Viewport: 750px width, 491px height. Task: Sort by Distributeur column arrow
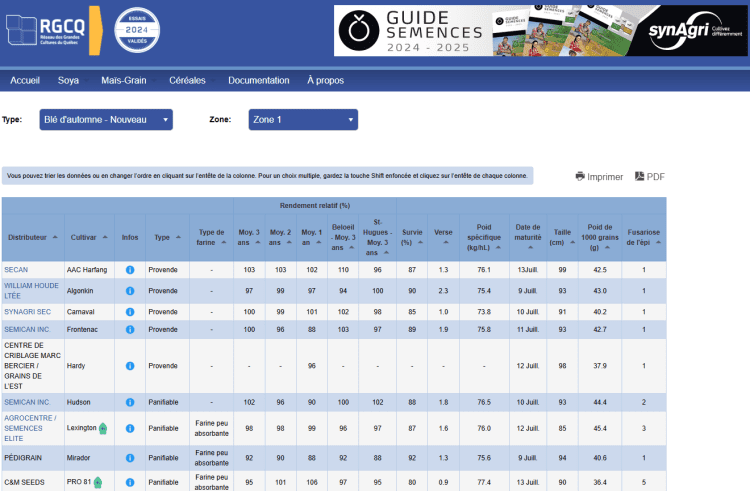coord(55,237)
